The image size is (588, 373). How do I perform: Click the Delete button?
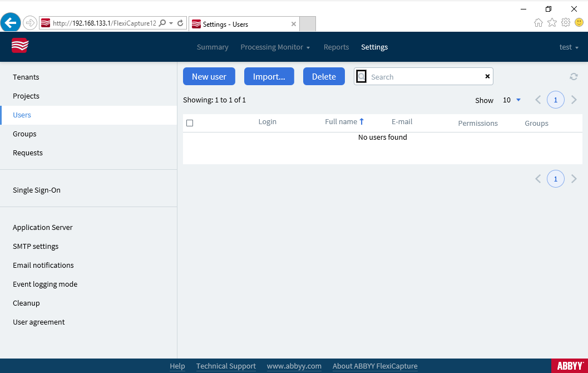click(324, 77)
